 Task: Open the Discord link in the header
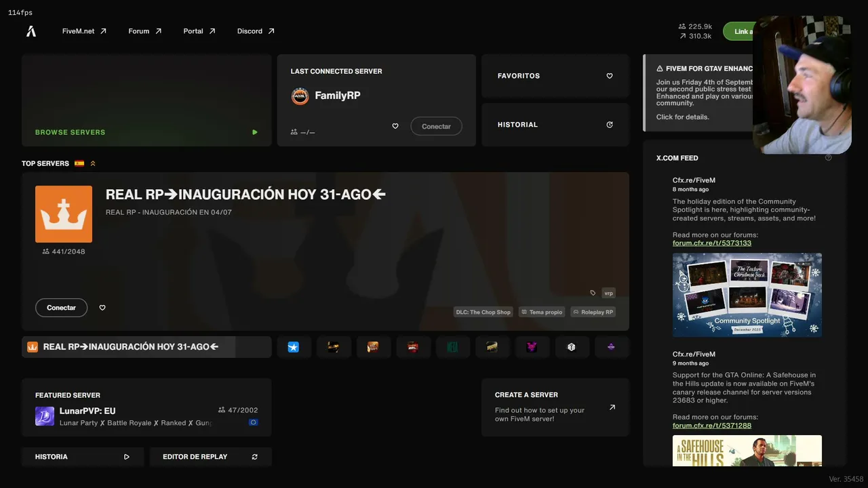coord(256,31)
